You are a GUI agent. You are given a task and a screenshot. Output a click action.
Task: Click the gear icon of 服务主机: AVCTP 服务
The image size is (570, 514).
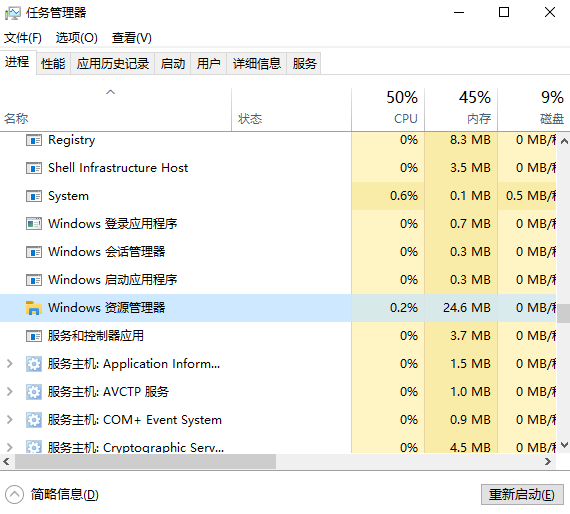[34, 392]
